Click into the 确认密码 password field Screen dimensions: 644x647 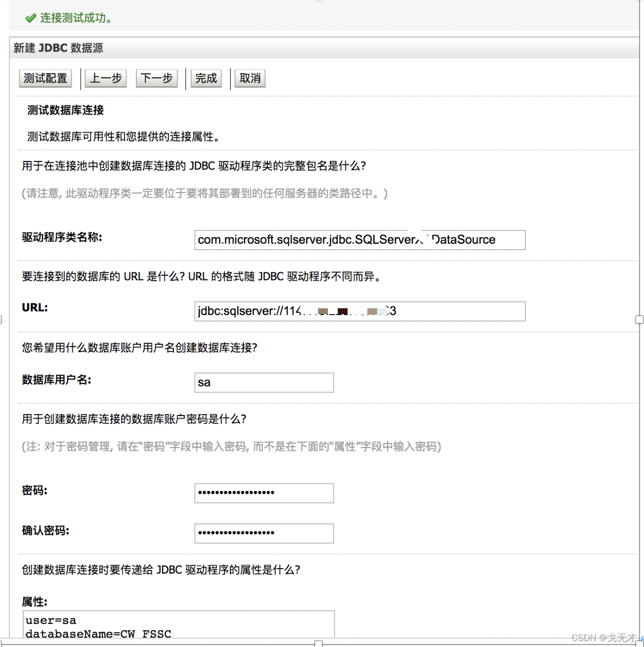264,533
